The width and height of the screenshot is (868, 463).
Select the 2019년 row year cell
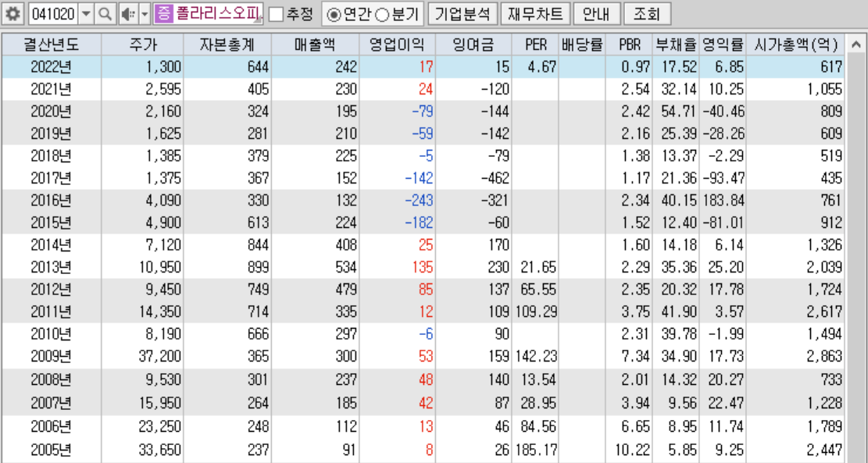(x=52, y=134)
